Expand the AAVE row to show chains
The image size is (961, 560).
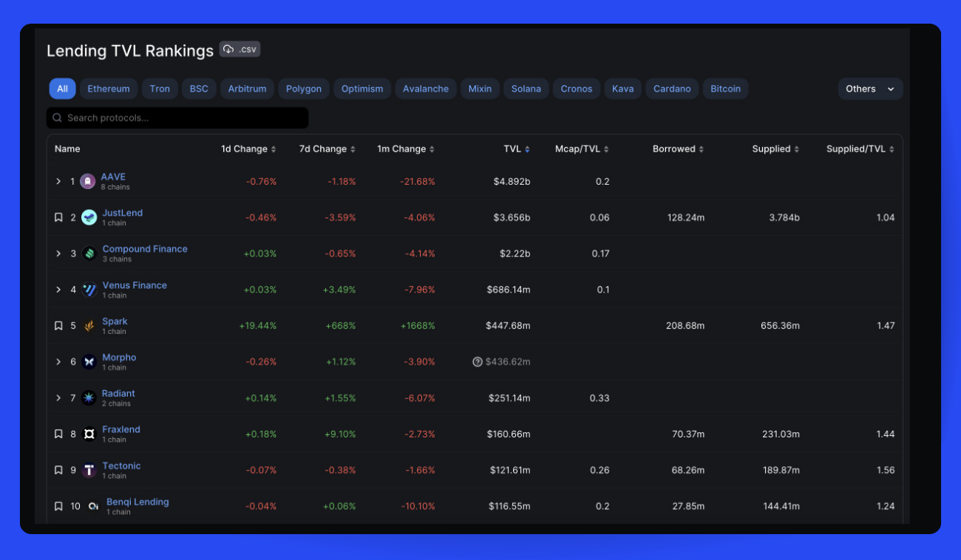point(58,180)
